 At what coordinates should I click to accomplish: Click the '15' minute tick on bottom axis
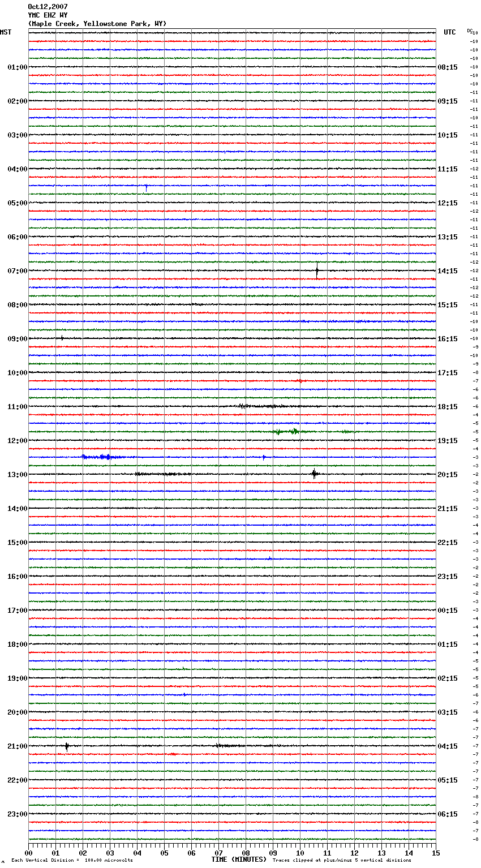click(436, 853)
